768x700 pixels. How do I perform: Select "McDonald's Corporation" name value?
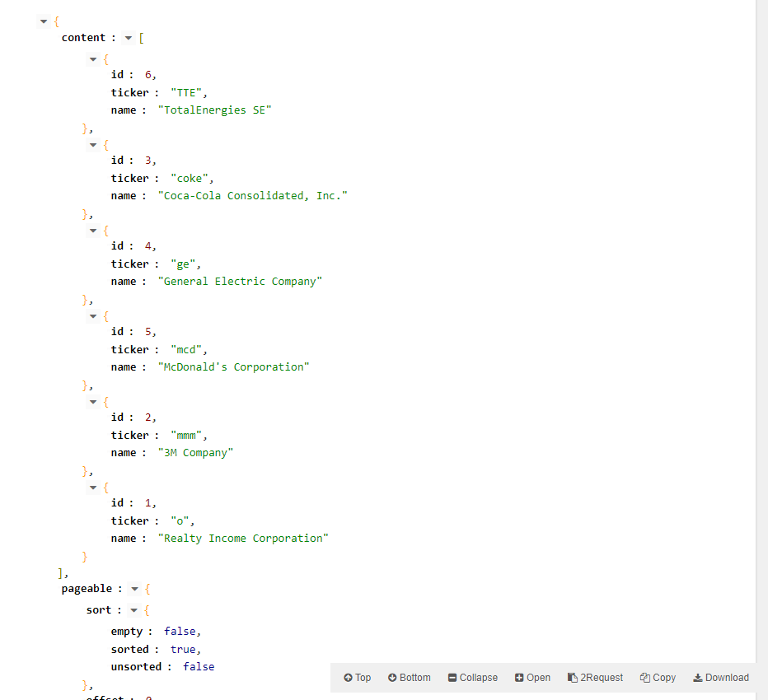(x=234, y=367)
